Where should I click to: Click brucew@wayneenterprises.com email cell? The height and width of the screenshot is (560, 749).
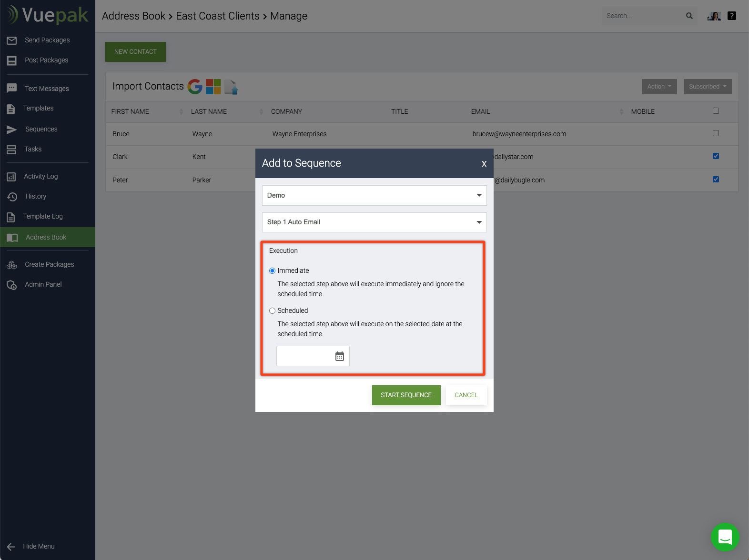click(x=519, y=134)
